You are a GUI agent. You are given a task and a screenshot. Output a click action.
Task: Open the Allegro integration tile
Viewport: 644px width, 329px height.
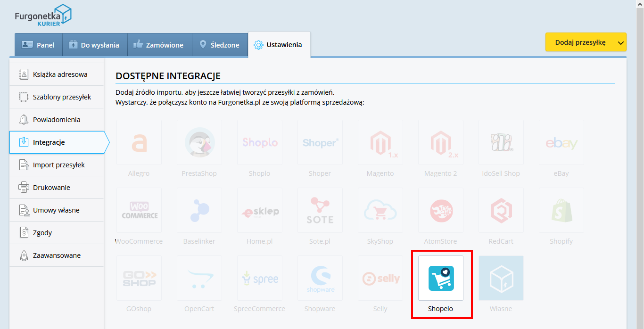(x=139, y=142)
